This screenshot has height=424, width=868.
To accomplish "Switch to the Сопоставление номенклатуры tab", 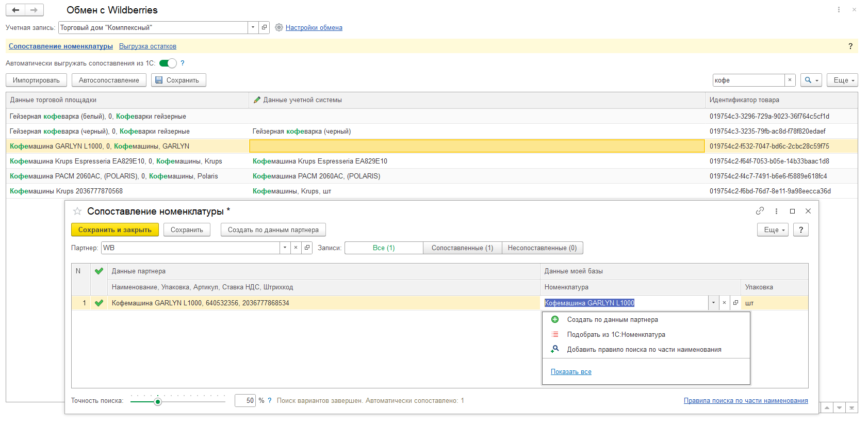I will point(61,46).
